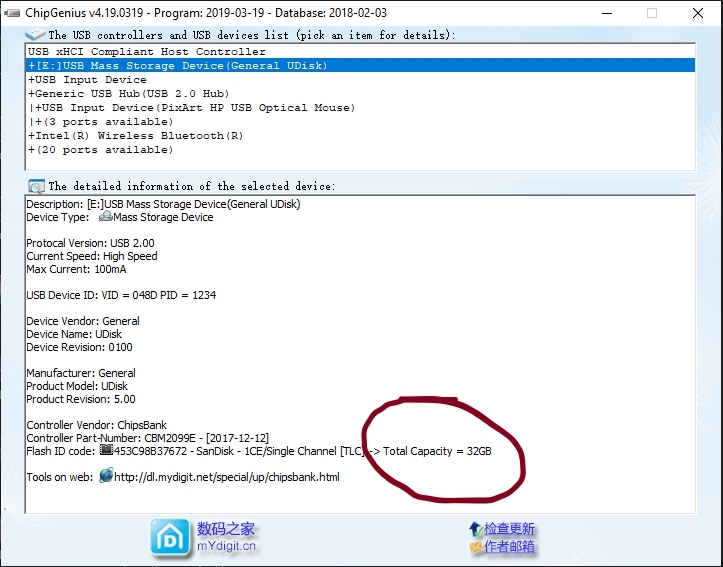The height and width of the screenshot is (567, 723).
Task: Select the Generic USB Hub (USB 2.0 Hub) row
Action: [360, 94]
